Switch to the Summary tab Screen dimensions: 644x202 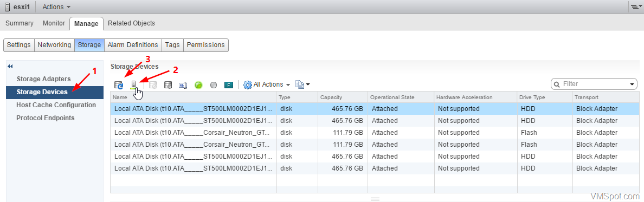tap(20, 23)
